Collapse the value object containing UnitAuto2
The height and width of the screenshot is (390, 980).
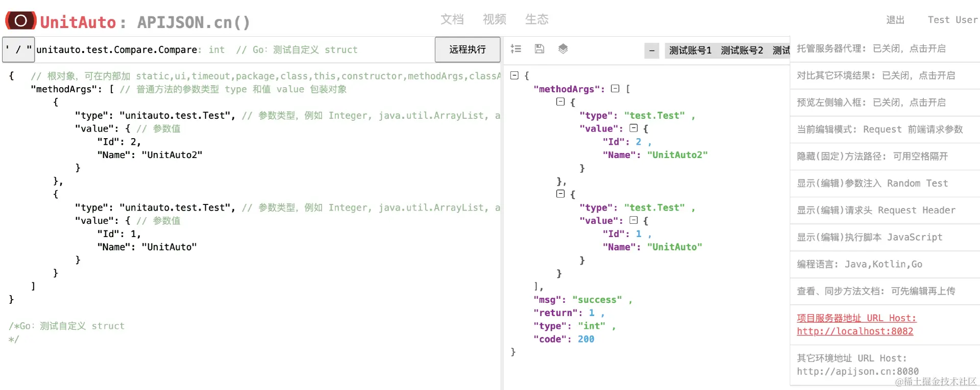click(x=633, y=128)
